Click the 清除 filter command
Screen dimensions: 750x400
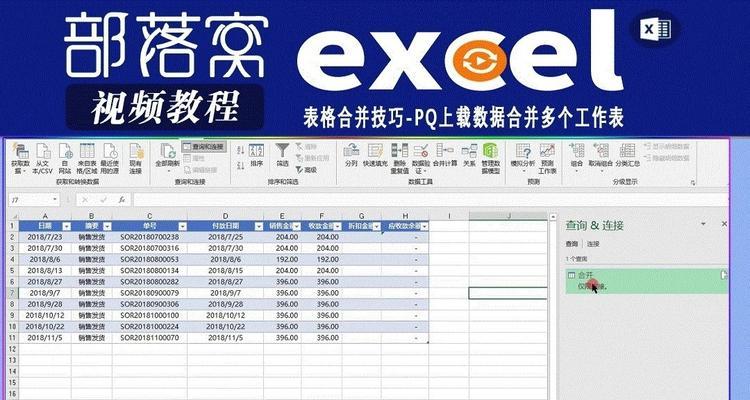305,146
